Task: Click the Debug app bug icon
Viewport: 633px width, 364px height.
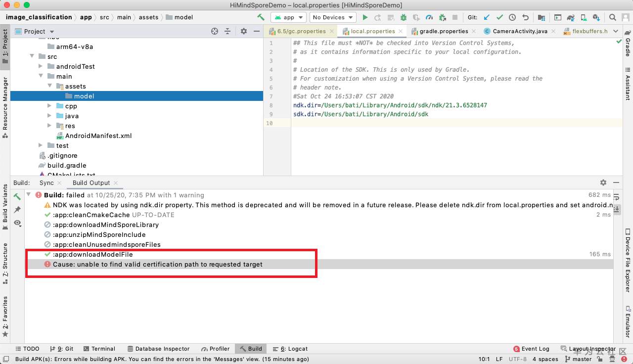Action: [x=404, y=17]
